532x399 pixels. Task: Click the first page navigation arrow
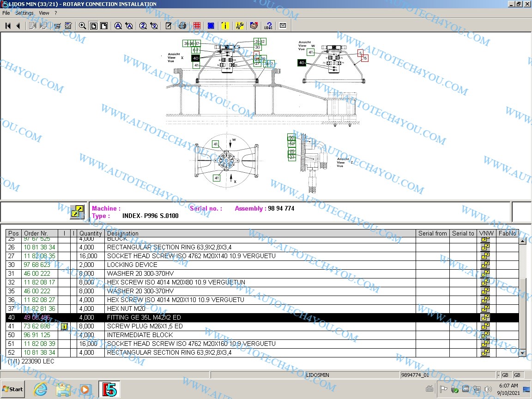coord(8,26)
